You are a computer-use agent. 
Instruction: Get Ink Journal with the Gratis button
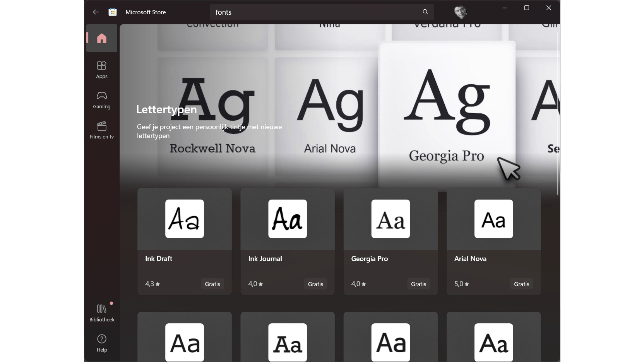(315, 284)
